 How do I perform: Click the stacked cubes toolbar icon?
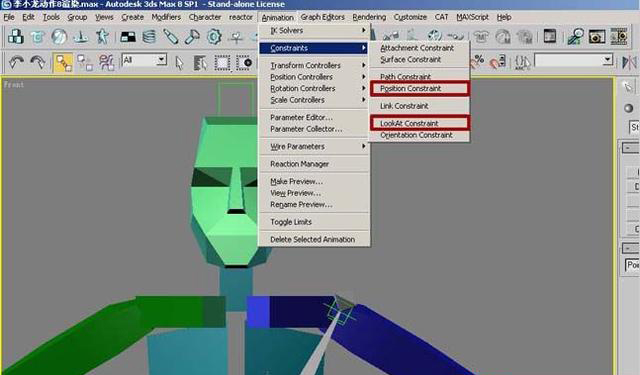(x=16, y=37)
